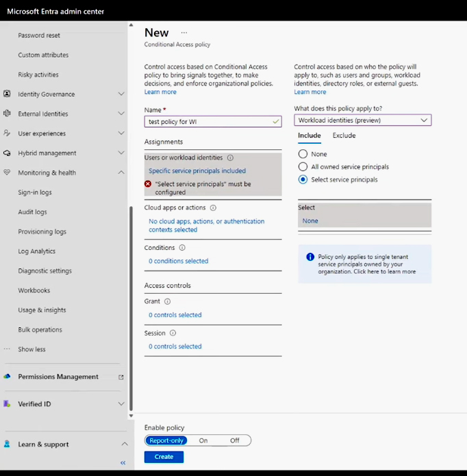The image size is (467, 476).
Task: Switch to the Include tab
Action: tap(310, 136)
